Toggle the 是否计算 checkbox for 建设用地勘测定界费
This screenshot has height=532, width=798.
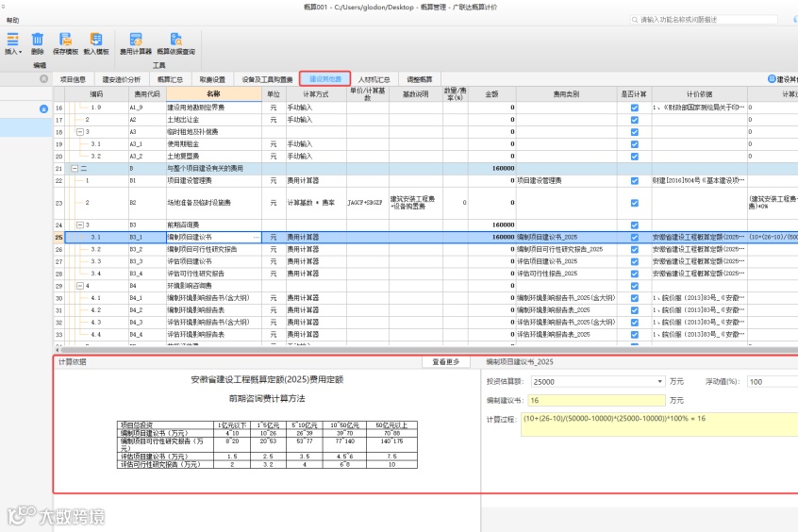point(634,108)
